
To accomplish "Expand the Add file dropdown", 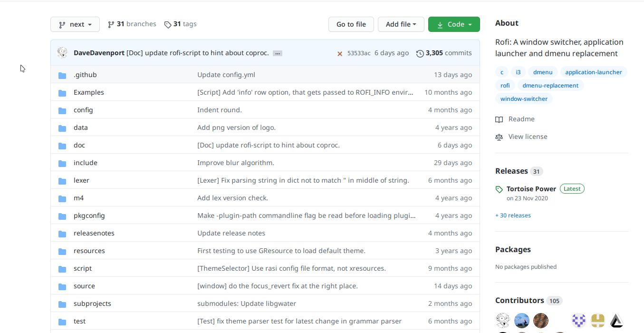I will (401, 24).
